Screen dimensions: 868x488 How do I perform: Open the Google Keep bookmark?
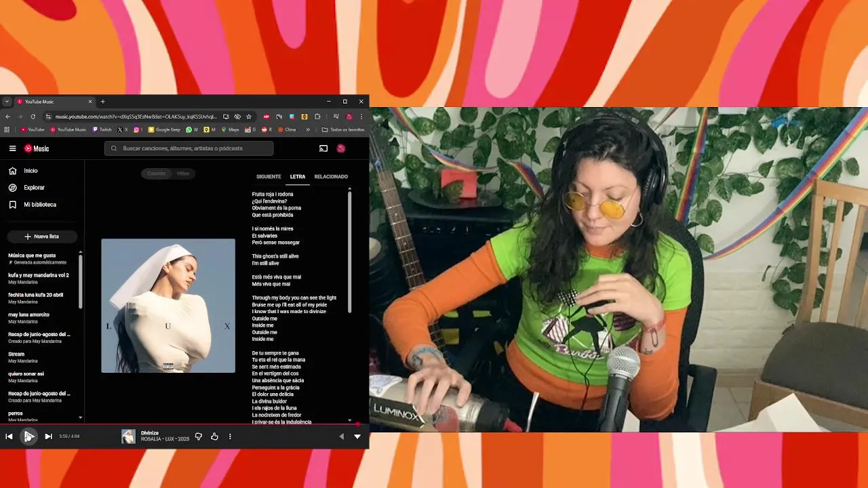[x=164, y=129]
